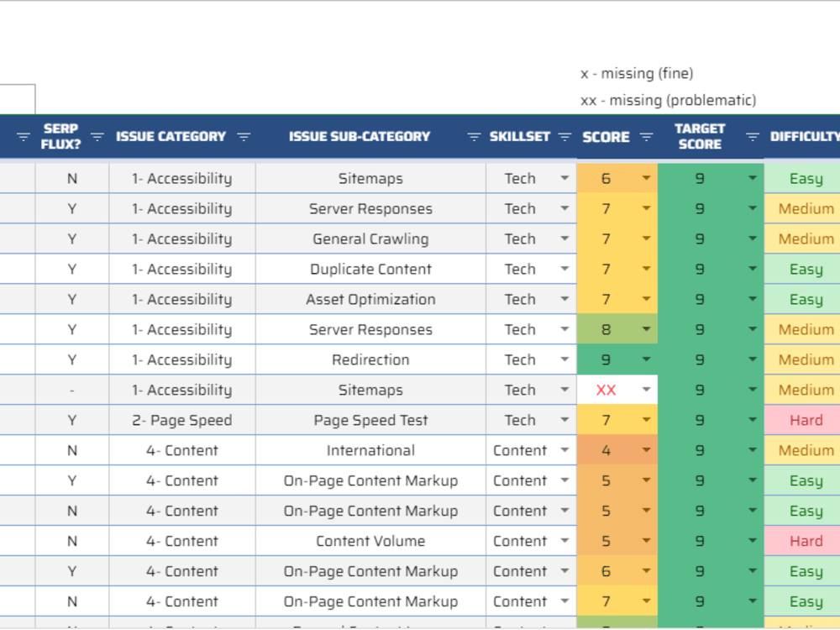Click the 'Medium' cell in General Crawling row

click(x=802, y=239)
